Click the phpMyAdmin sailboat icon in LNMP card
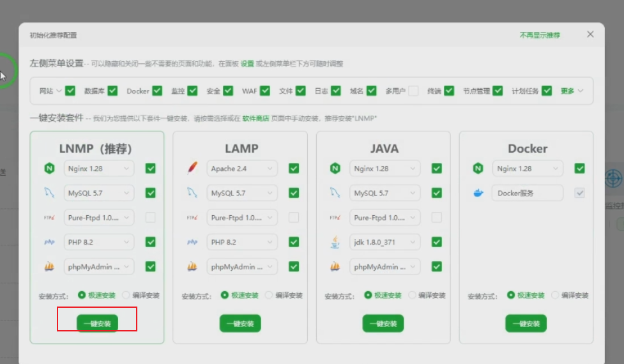The image size is (624, 364). [49, 266]
